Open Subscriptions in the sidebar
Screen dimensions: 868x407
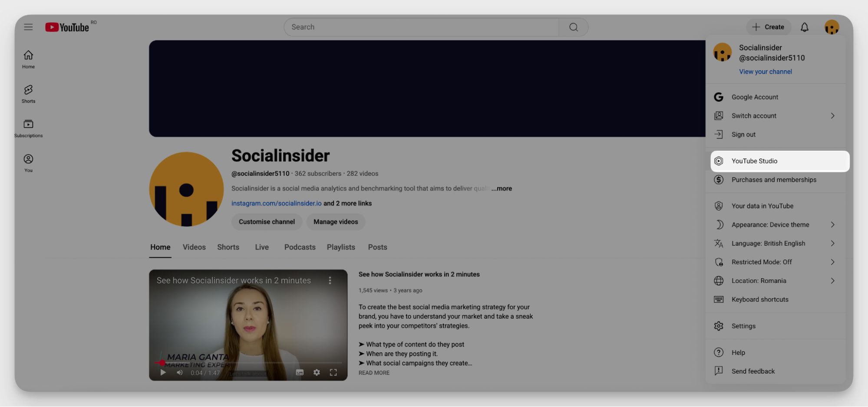point(28,129)
